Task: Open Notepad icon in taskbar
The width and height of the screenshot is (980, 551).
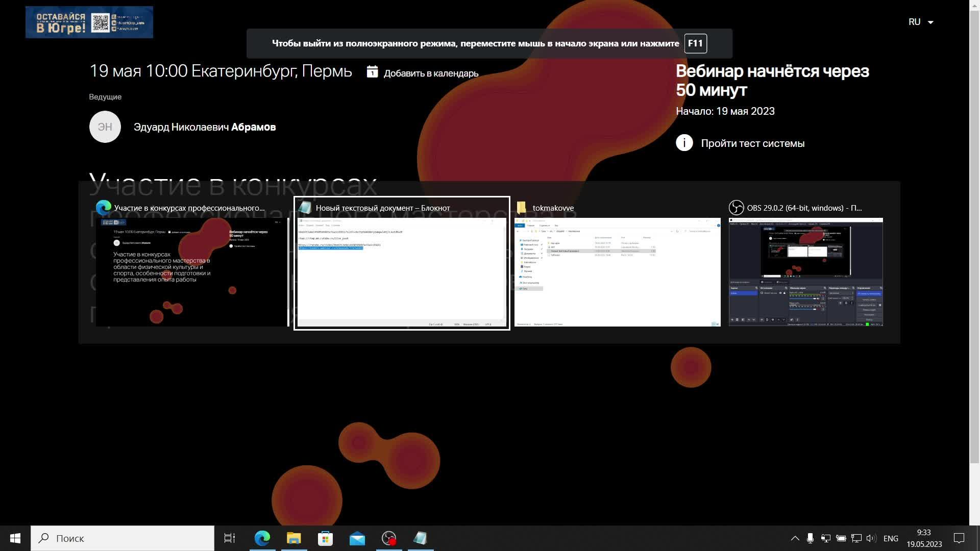Action: (x=421, y=538)
